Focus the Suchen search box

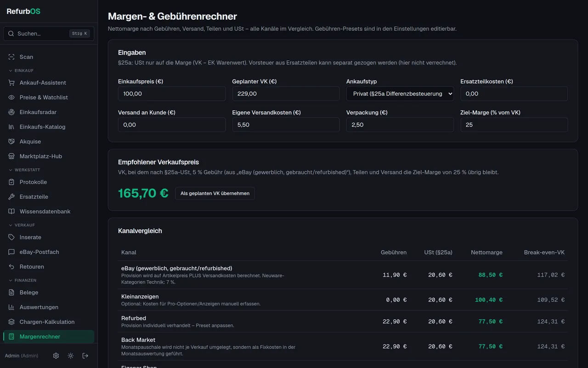point(49,34)
